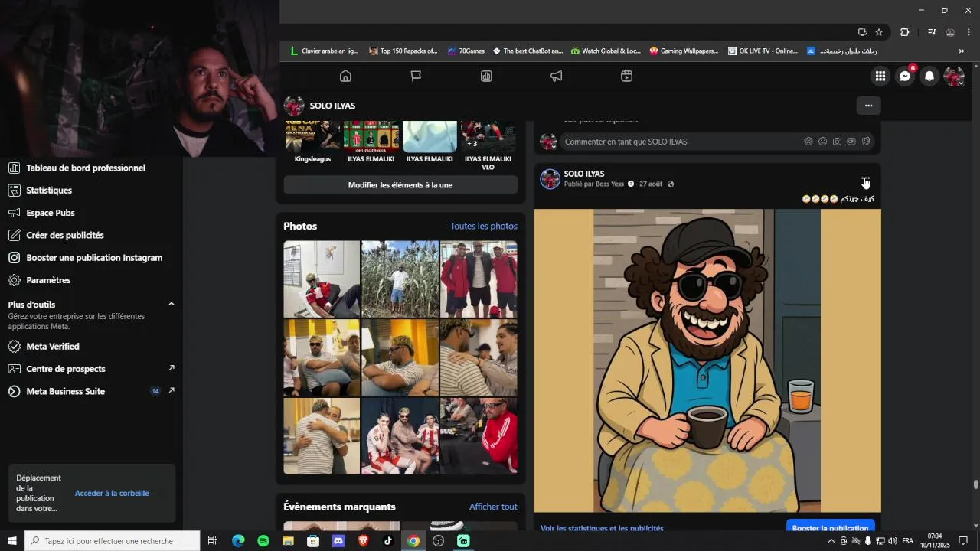
Task: Open the Facebook apps grid menu
Action: point(880,76)
